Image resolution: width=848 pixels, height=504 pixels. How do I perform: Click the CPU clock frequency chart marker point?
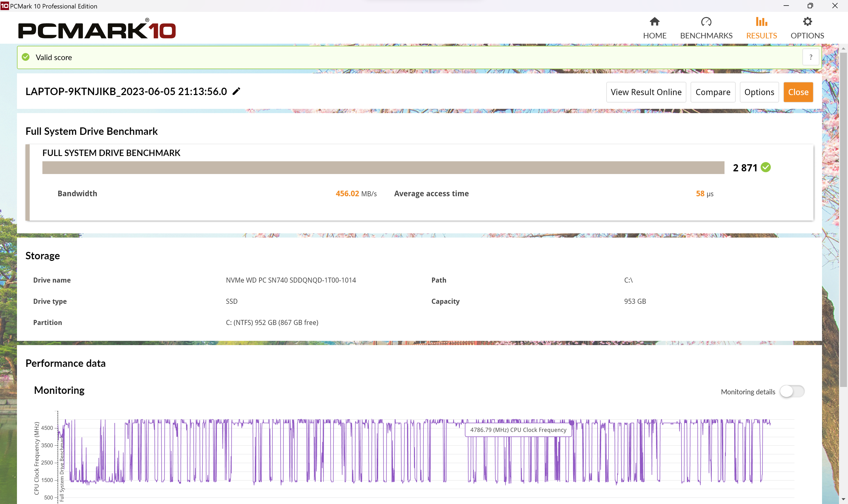pyautogui.click(x=571, y=423)
